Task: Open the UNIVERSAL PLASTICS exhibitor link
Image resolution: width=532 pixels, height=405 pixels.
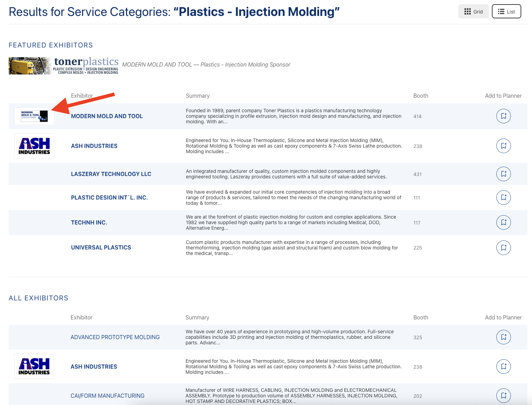Action: (101, 248)
